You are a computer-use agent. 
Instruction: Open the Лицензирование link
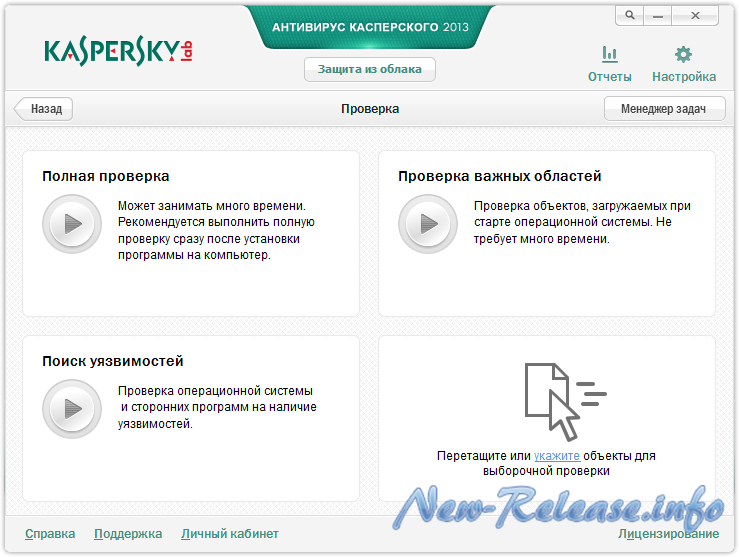pyautogui.click(x=669, y=533)
